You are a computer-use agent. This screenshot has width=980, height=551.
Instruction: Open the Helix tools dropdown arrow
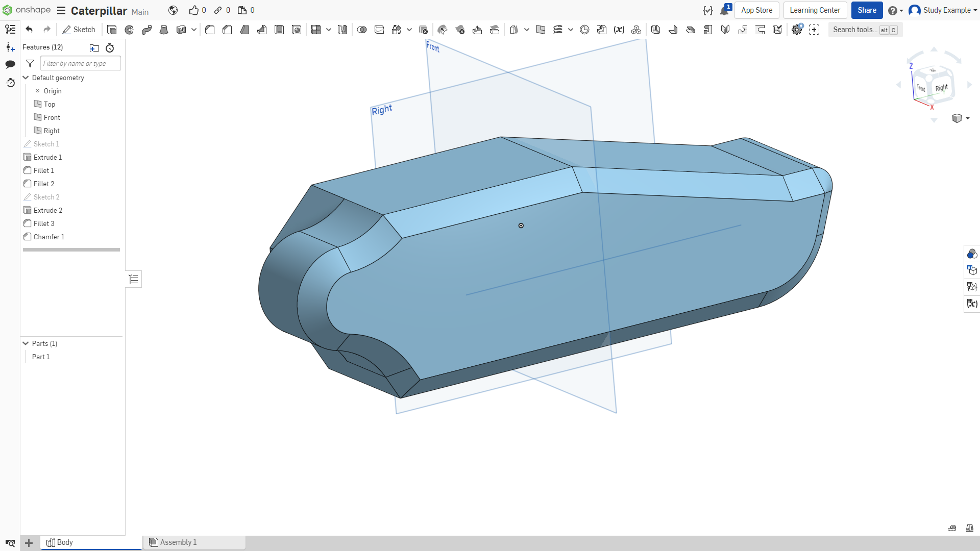coord(571,30)
